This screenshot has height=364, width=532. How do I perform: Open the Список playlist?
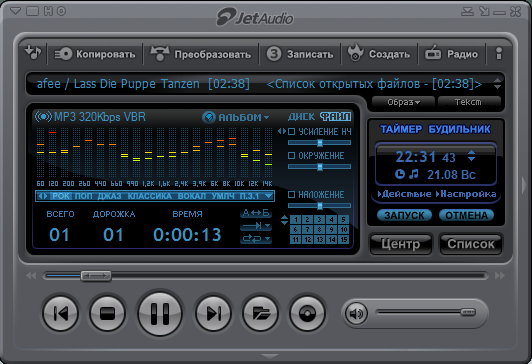pos(471,244)
